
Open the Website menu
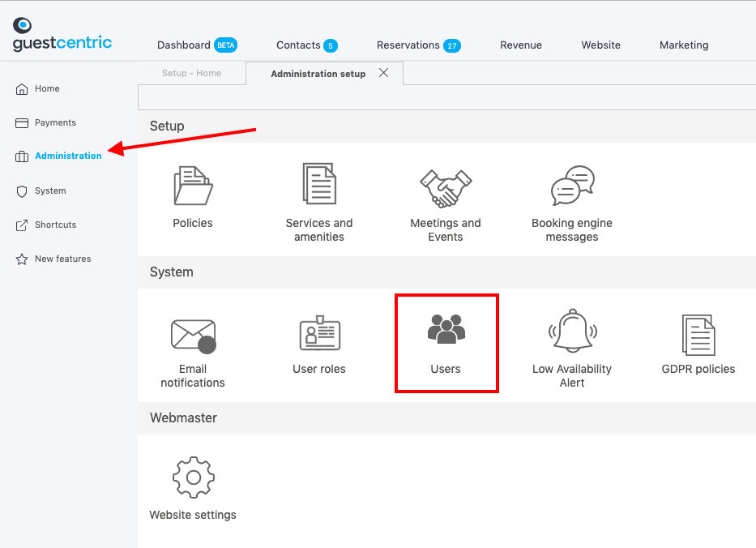tap(600, 45)
